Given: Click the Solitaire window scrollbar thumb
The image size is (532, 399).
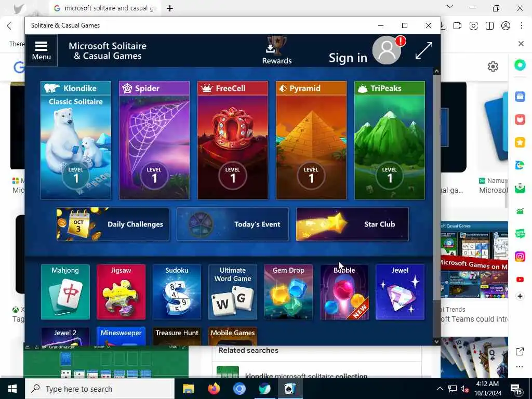Looking at the screenshot, I should (436, 187).
